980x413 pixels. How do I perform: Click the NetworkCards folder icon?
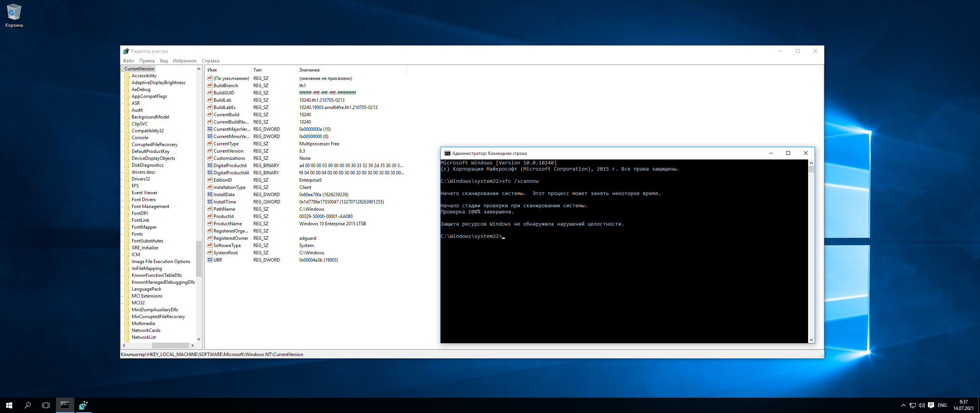pyautogui.click(x=127, y=330)
